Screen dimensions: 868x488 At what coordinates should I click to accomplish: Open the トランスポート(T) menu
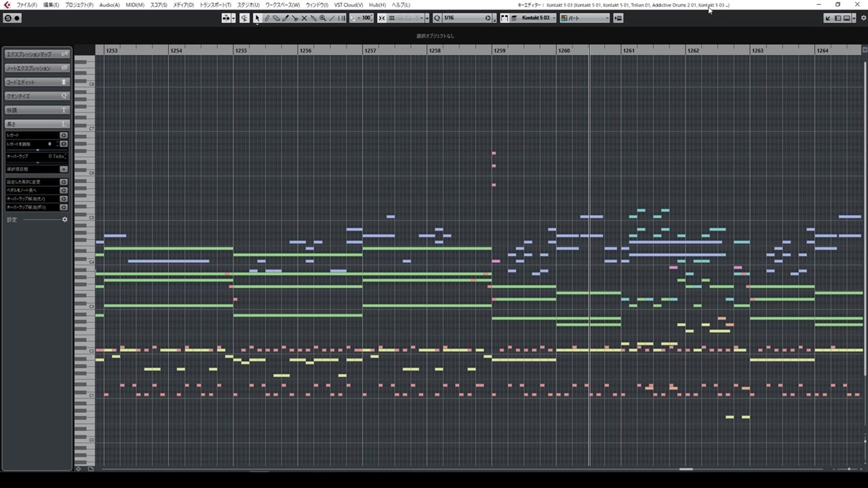click(215, 5)
